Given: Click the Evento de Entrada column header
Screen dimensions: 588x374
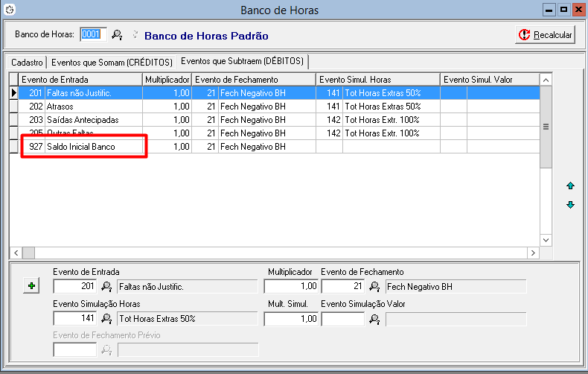Looking at the screenshot, I should [80, 79].
